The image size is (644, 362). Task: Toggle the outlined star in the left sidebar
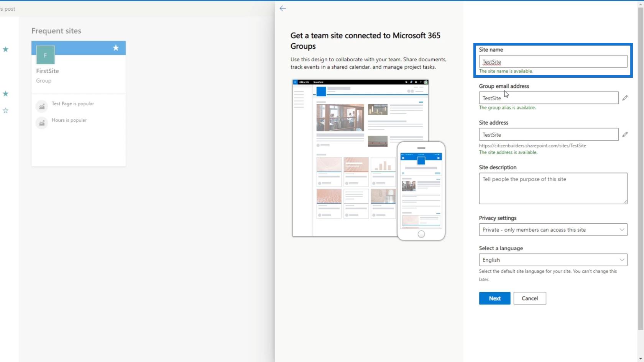coord(5,111)
